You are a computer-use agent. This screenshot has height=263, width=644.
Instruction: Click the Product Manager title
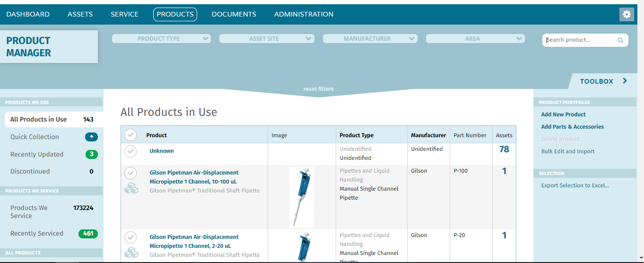pos(28,47)
